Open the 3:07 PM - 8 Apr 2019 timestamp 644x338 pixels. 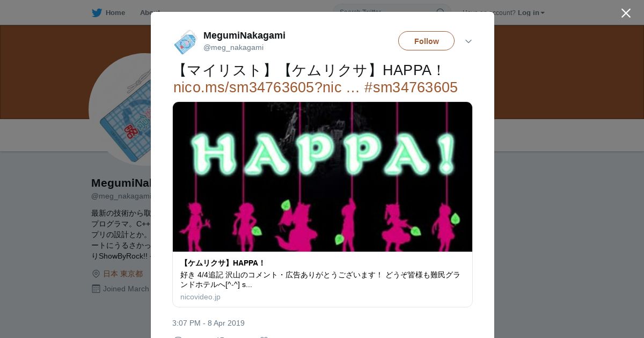208,323
